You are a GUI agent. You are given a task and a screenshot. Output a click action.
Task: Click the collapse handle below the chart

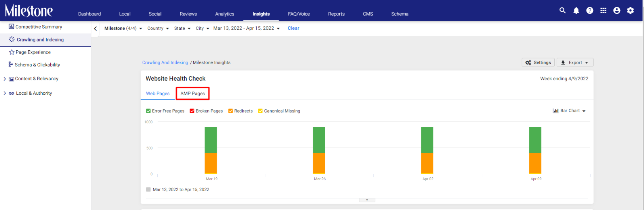pos(367,200)
